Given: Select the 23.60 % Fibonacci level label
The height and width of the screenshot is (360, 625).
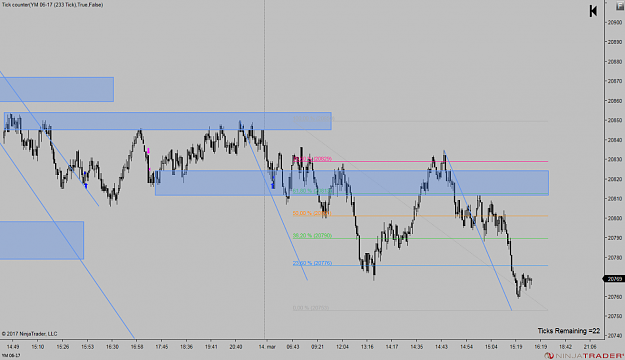Looking at the screenshot, I should tap(312, 263).
